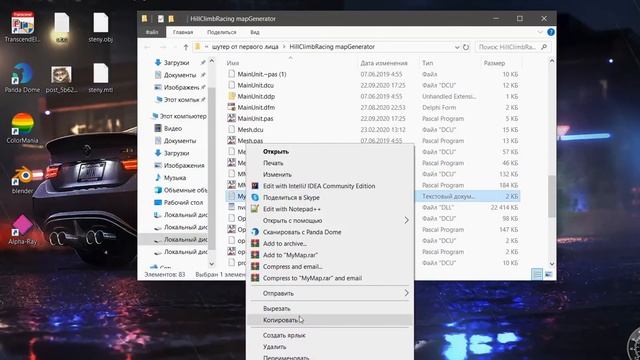Image resolution: width=640 pixels, height=360 pixels.
Task: Choose Scan with Panda Dome entry
Action: click(302, 232)
